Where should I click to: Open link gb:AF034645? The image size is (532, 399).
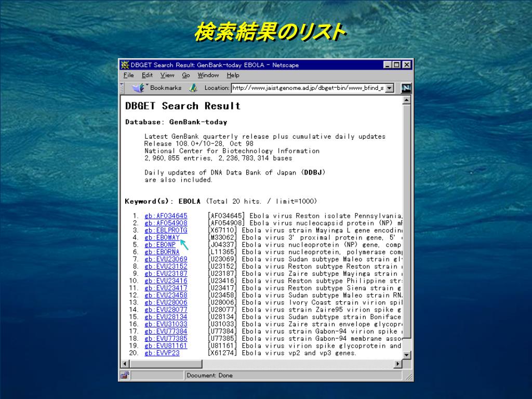point(166,216)
